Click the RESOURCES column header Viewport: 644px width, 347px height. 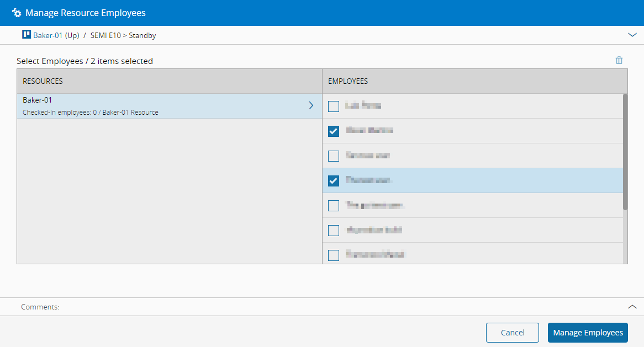(x=43, y=81)
